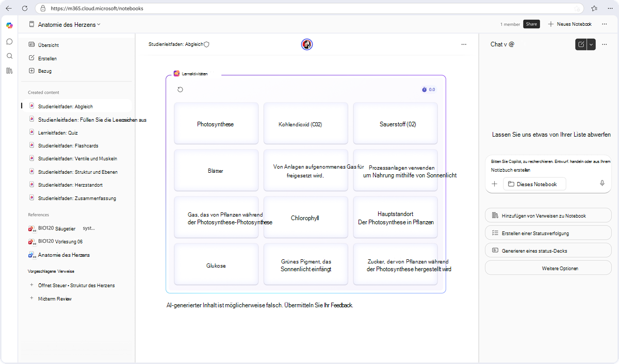
Task: Expand dropdown arrow next to compose icon
Action: click(x=591, y=44)
